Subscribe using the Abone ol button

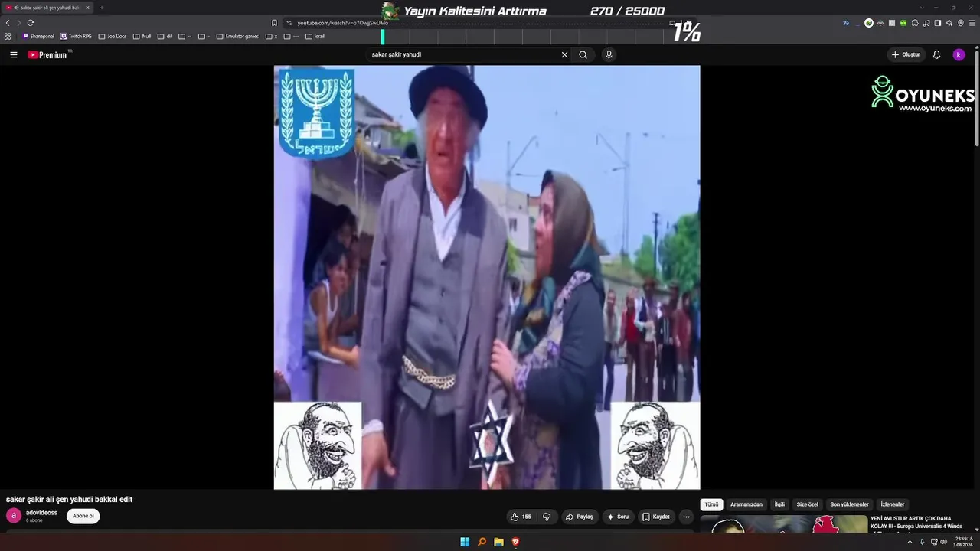click(83, 516)
